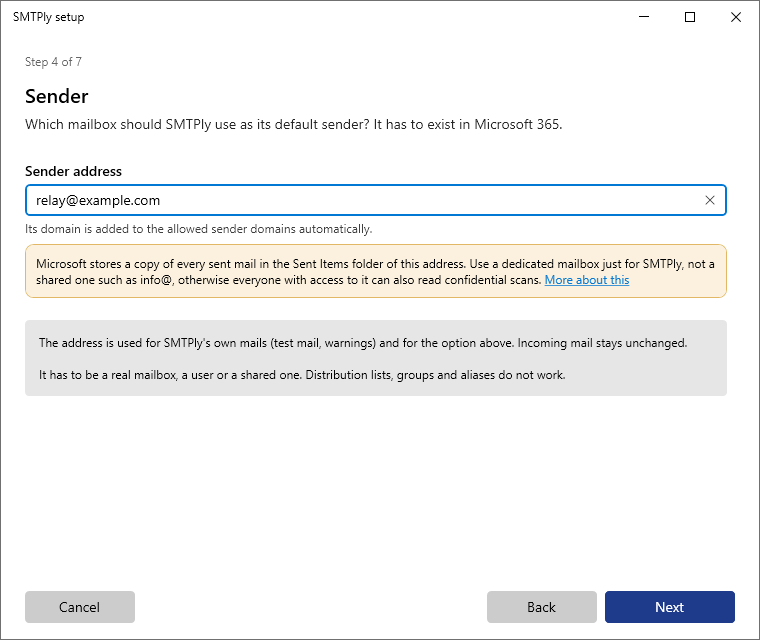Click the 'Which mailbox should SMTPly use' description
Screen dimensions: 760x640
pos(294,125)
